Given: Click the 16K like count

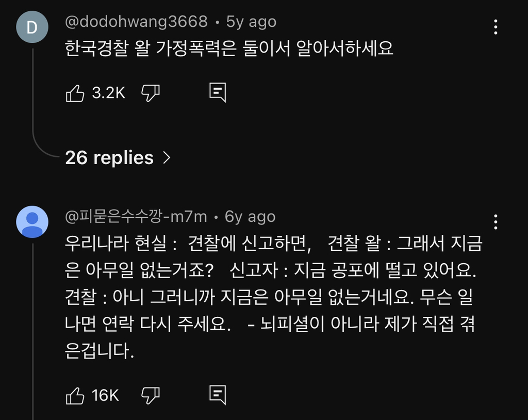Looking at the screenshot, I should pos(105,396).
